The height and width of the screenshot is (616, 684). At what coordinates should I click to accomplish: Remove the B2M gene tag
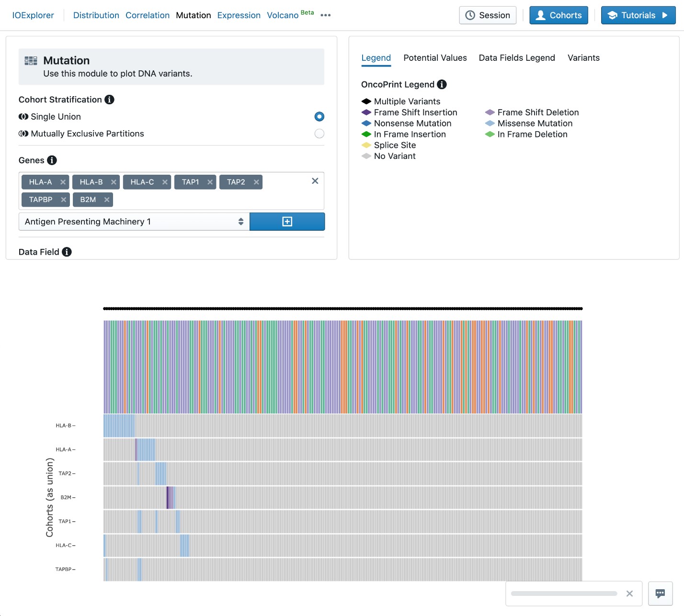[107, 200]
